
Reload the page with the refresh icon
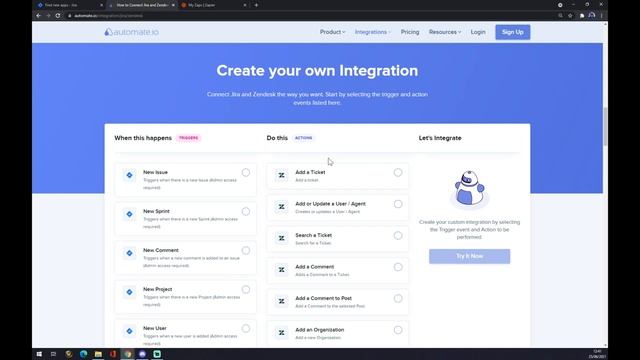click(58, 16)
